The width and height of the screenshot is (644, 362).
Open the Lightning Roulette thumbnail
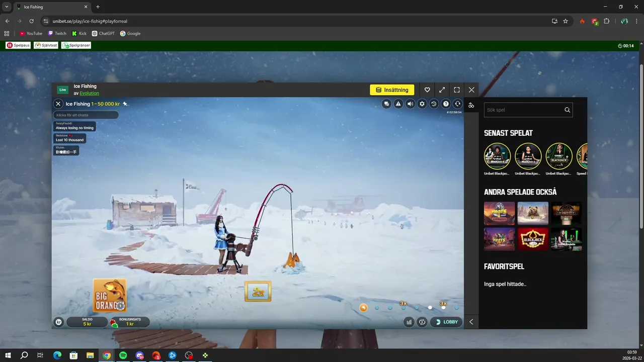tap(566, 213)
